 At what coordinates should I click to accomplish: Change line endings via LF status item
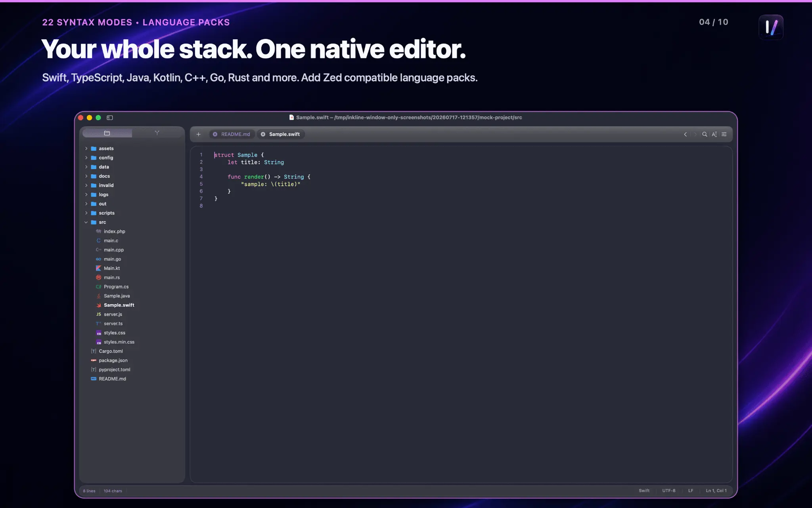pos(691,491)
